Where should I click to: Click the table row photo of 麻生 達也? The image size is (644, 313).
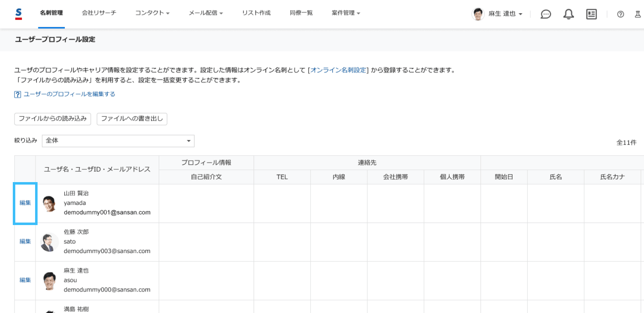click(50, 281)
